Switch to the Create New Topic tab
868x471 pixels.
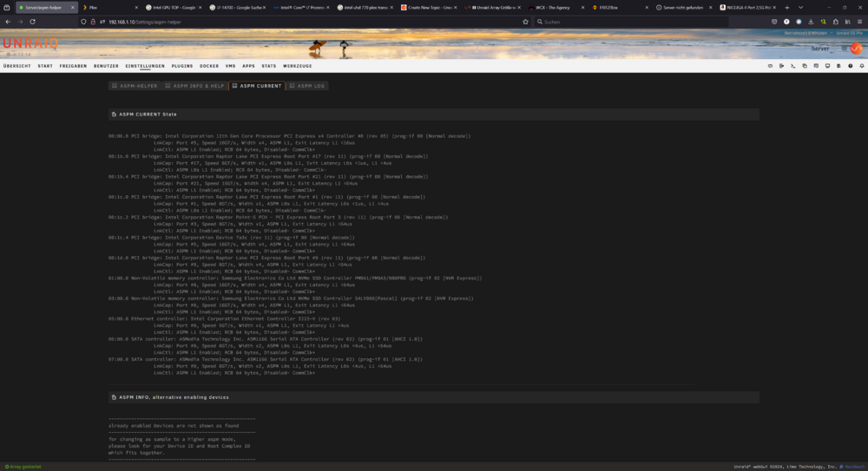coord(428,7)
